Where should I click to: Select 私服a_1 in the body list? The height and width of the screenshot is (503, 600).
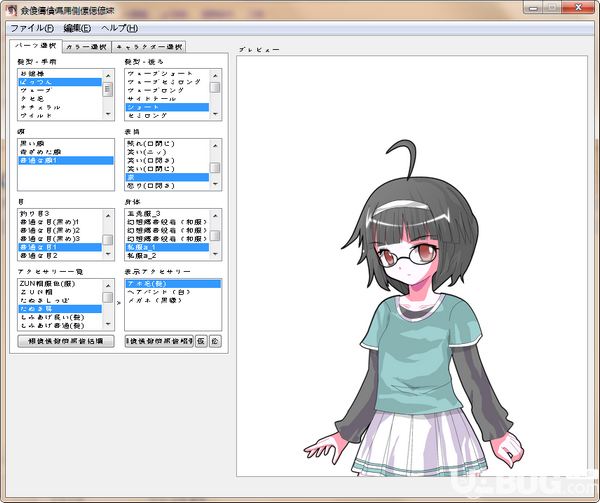click(167, 247)
